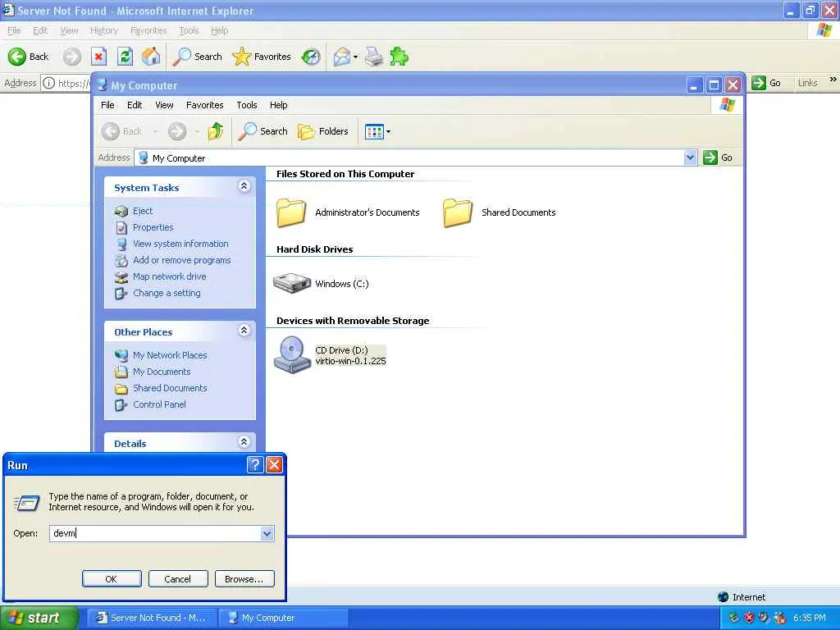840x630 pixels.
Task: Toggle the Folders pane button
Action: tap(323, 131)
